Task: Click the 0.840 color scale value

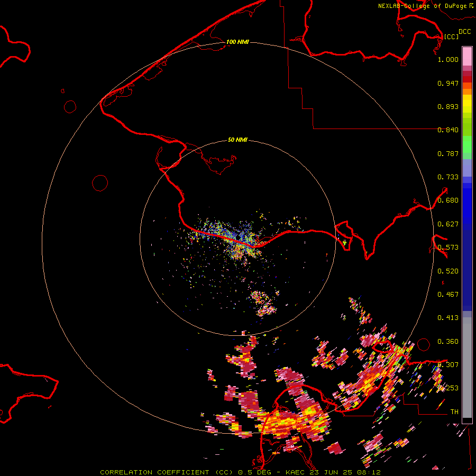Action: click(448, 130)
